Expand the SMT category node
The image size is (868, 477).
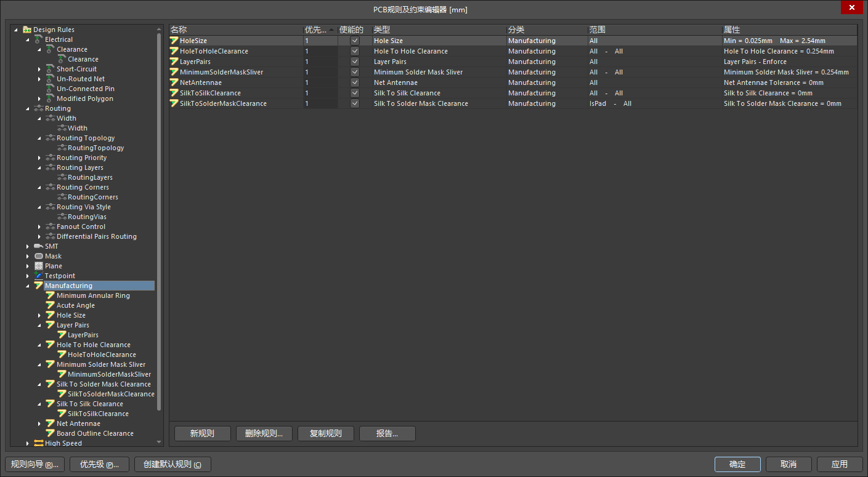coord(28,246)
